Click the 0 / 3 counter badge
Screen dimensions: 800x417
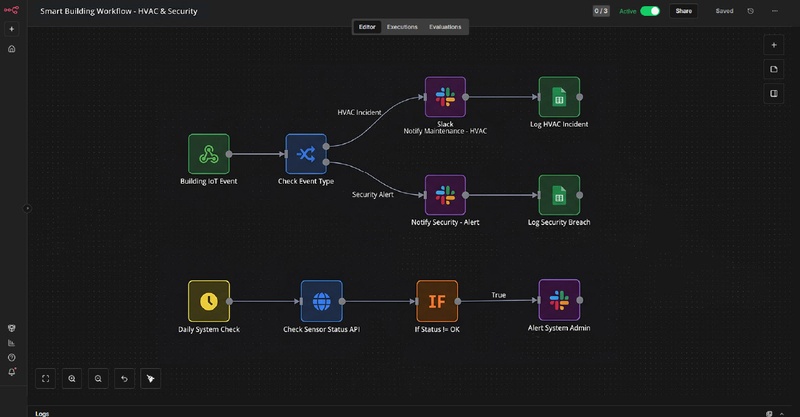[601, 11]
